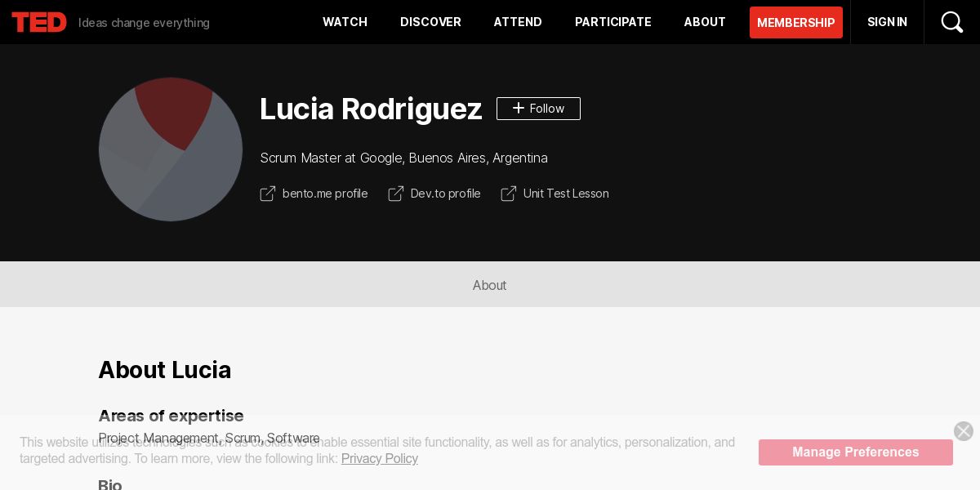Open the About menu in the header
Viewport: 980px width, 490px height.
click(705, 22)
